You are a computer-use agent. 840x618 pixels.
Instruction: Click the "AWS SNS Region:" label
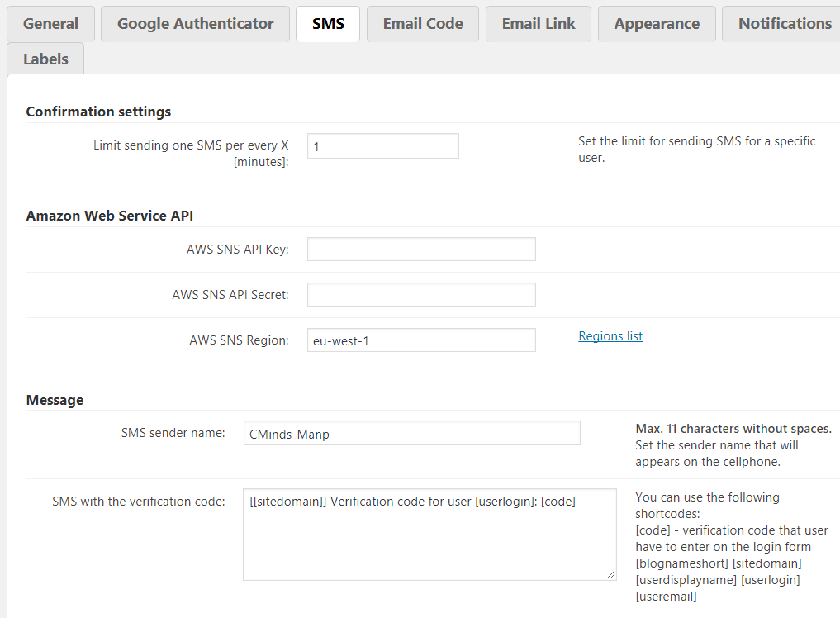pyautogui.click(x=239, y=340)
